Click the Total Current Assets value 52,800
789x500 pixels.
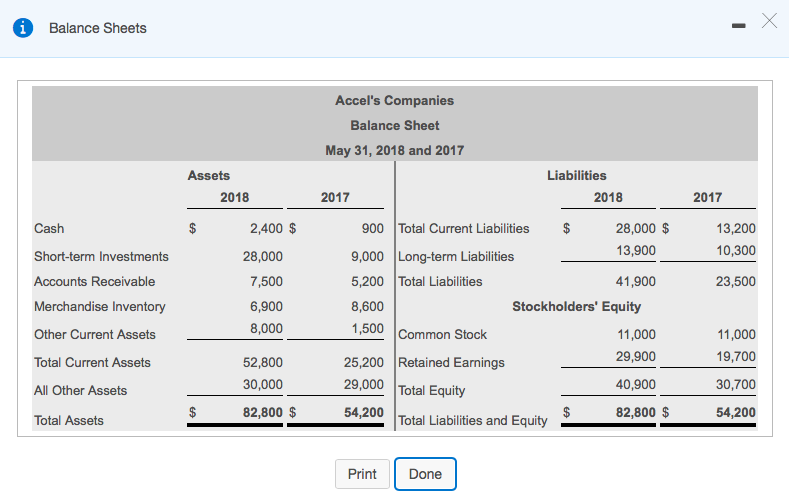[263, 363]
